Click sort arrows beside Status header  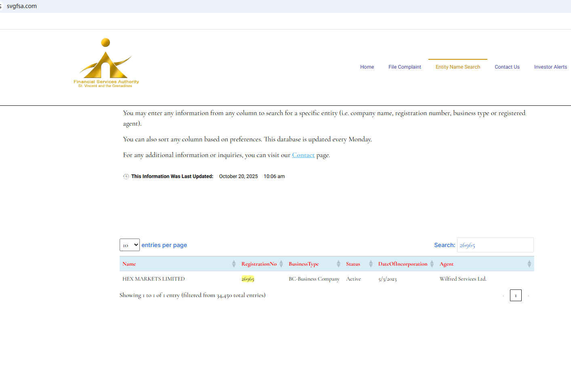pos(371,264)
